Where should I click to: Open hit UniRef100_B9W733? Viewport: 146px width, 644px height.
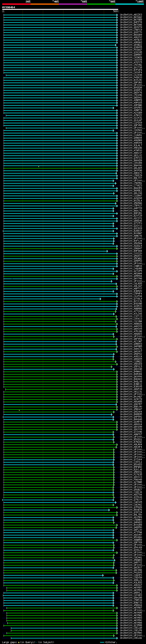pyautogui.click(x=131, y=603)
